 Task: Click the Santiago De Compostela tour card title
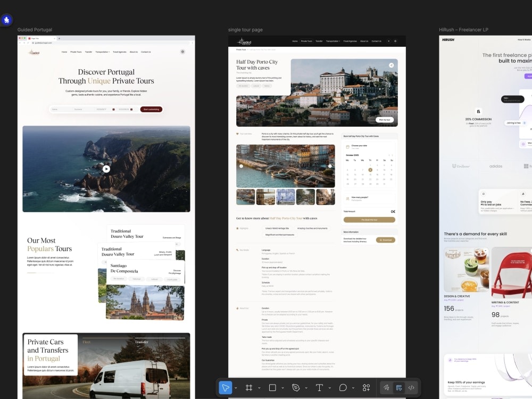pyautogui.click(x=124, y=268)
